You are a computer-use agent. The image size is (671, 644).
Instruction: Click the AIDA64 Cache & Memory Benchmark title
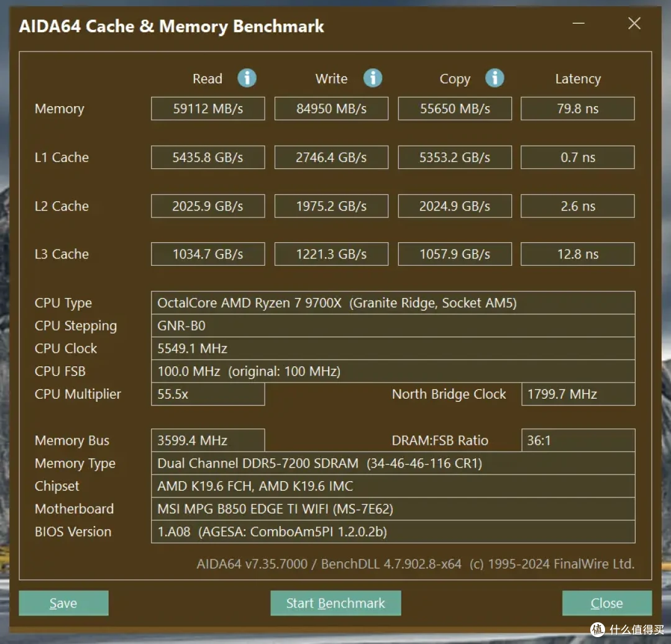pos(171,27)
